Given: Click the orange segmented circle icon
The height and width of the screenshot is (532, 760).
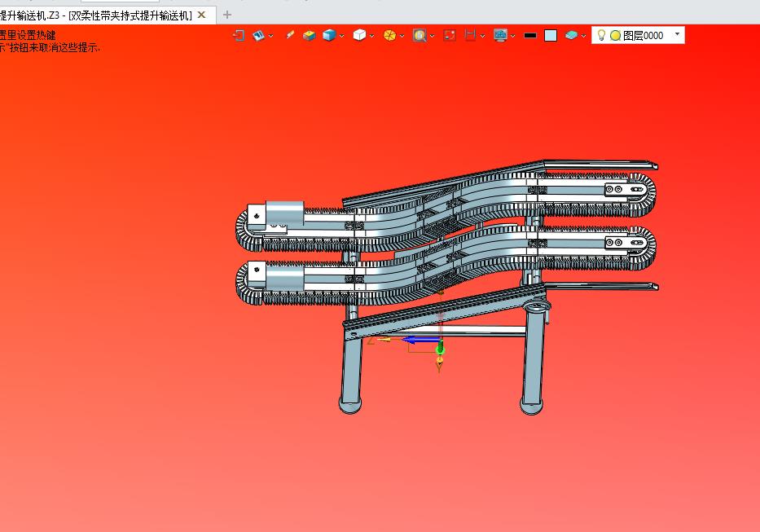Looking at the screenshot, I should [x=389, y=35].
